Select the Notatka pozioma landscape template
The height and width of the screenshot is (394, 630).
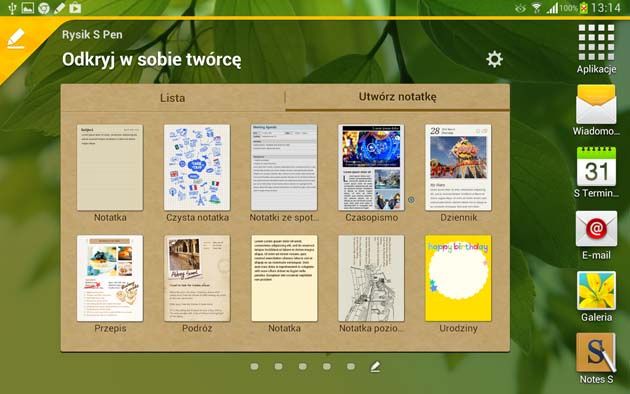[x=371, y=284]
